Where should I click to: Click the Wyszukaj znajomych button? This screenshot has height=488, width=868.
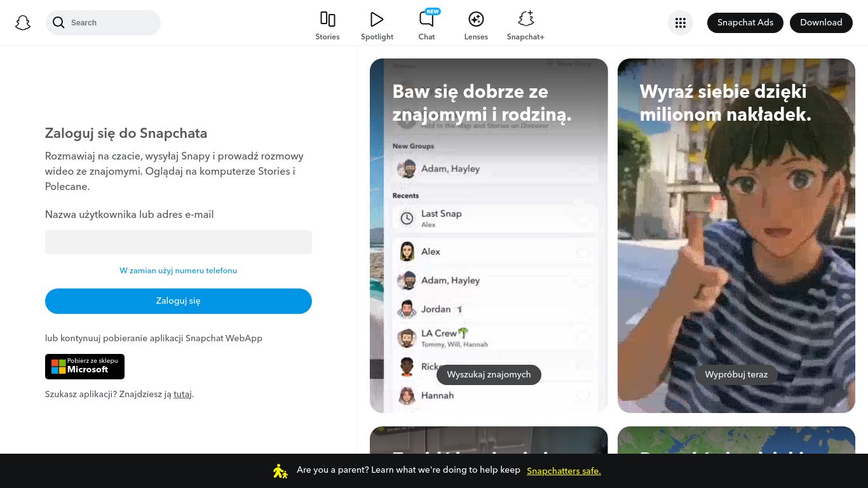[x=489, y=375]
